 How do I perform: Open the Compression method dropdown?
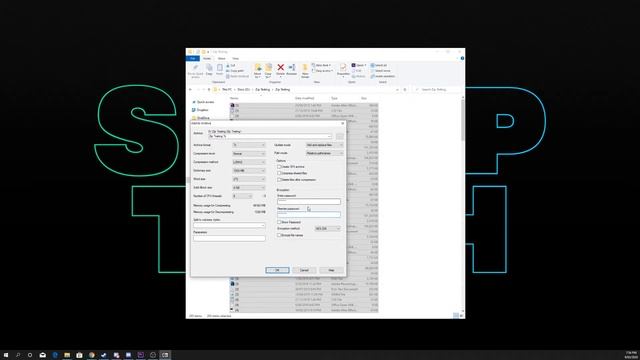click(249, 162)
